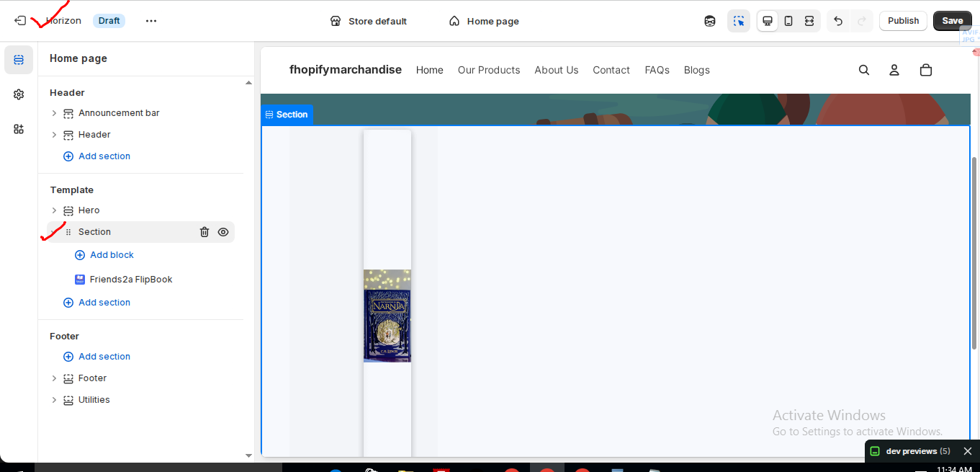
Task: Expand the Hero section
Action: (54, 210)
